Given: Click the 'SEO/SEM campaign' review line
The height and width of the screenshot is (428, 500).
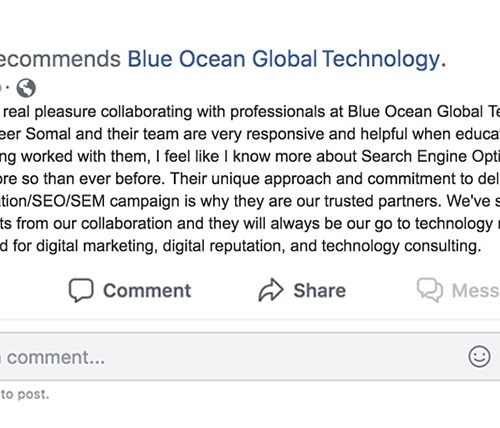Looking at the screenshot, I should tap(250, 201).
